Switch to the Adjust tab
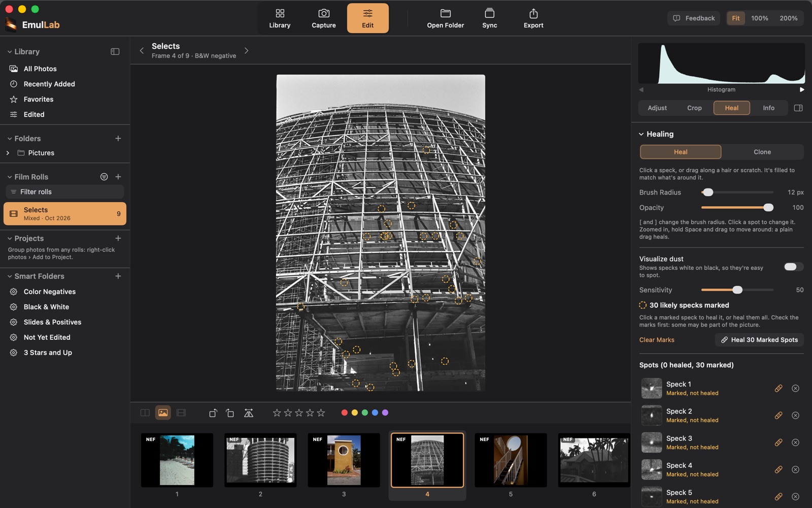812x508 pixels. tap(657, 108)
